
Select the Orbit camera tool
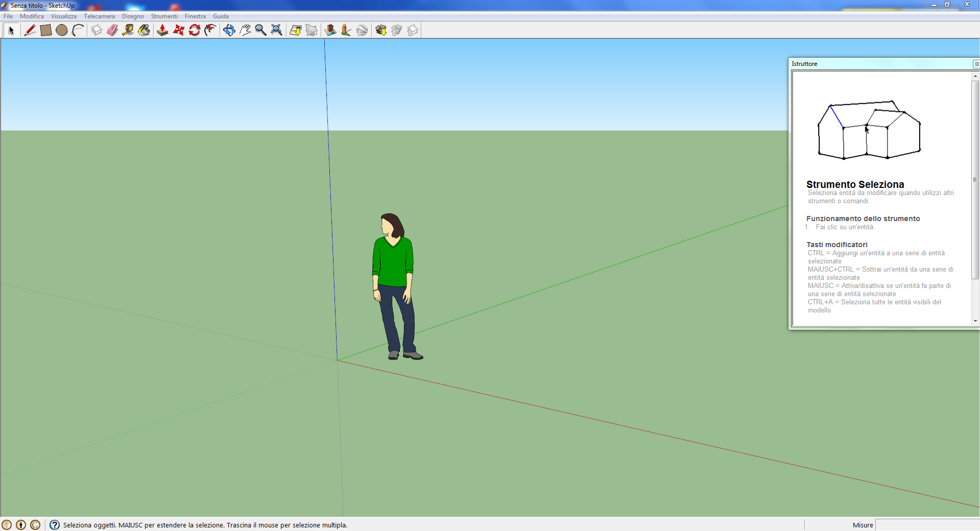point(229,30)
